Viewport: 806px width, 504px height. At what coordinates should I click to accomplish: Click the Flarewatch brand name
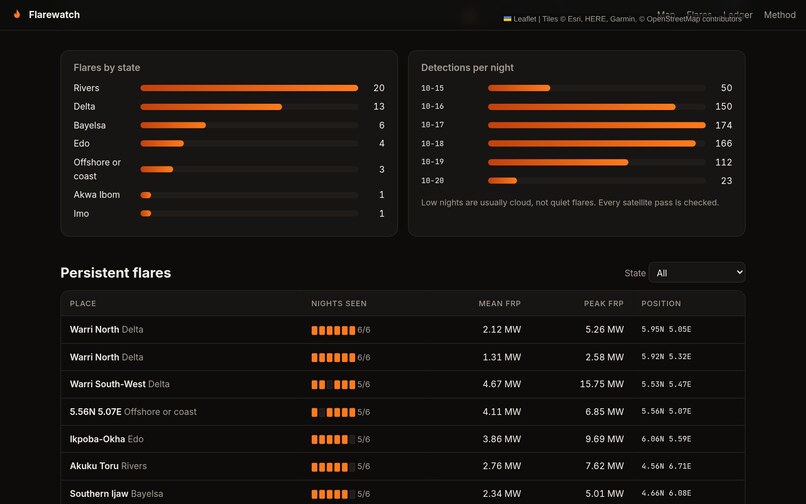[54, 15]
